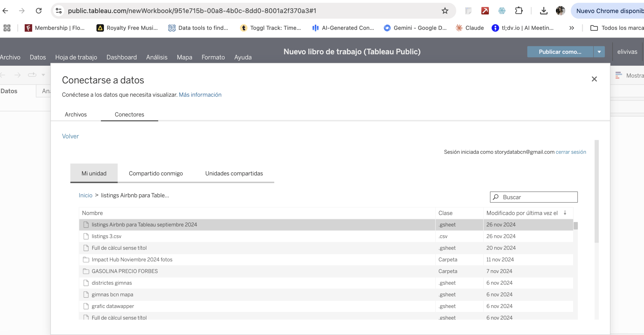Viewport: 644px width, 335px height.
Task: Click the cerrar sesión link
Action: pos(571,152)
